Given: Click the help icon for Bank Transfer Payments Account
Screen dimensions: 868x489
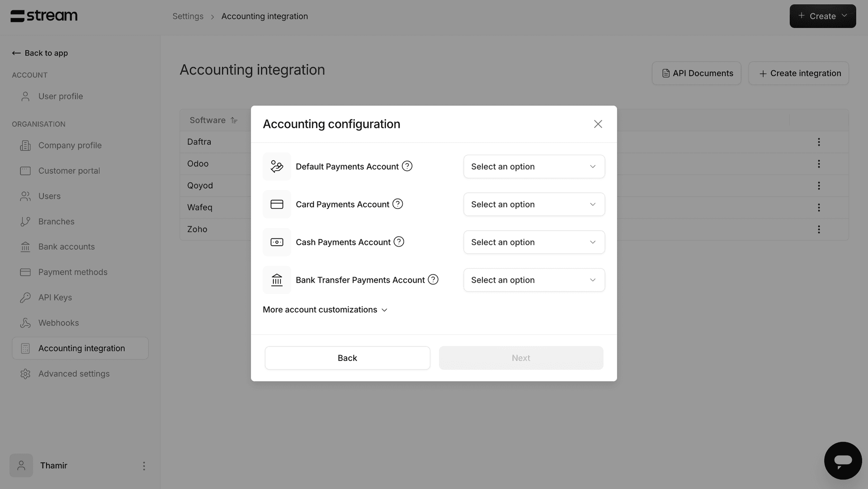Looking at the screenshot, I should coord(433,280).
